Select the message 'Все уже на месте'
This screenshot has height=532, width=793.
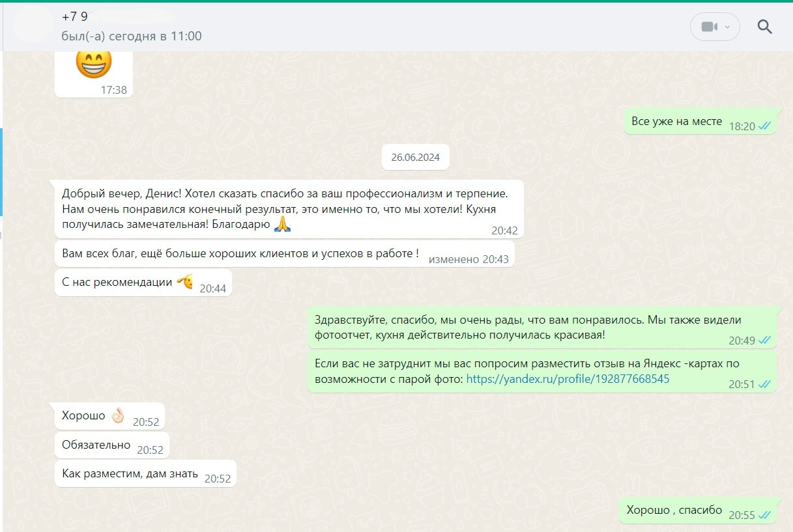click(x=700, y=122)
